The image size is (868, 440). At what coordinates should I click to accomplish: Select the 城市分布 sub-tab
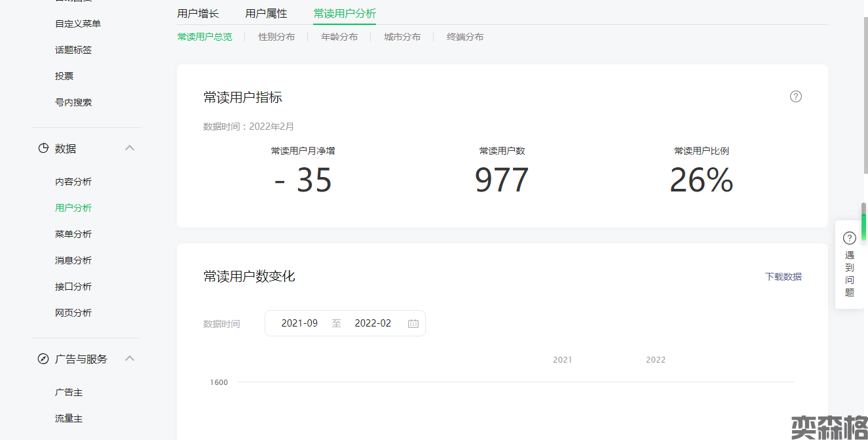click(402, 37)
